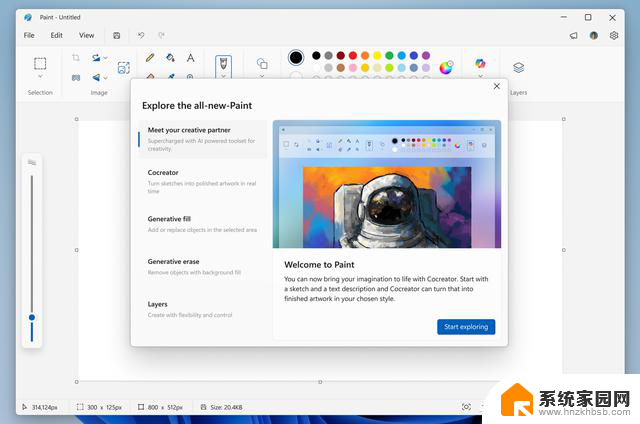Pick the dark red swatch in first palette row
The image size is (640, 424).
[341, 55]
